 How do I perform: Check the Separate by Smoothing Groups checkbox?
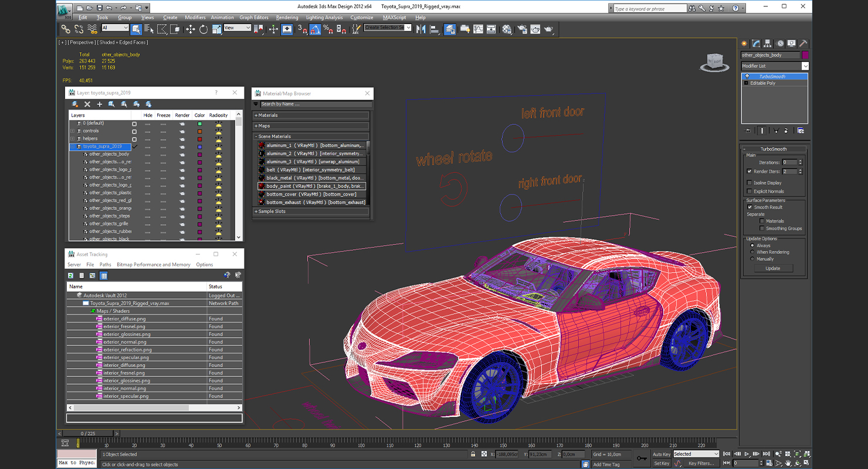(x=762, y=229)
